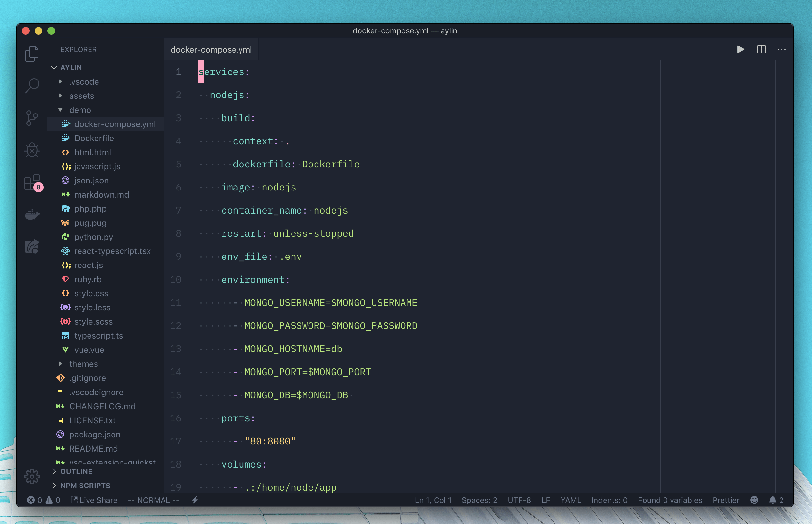Select the docker-compose.yml editor tab
812x524 pixels.
(x=211, y=50)
